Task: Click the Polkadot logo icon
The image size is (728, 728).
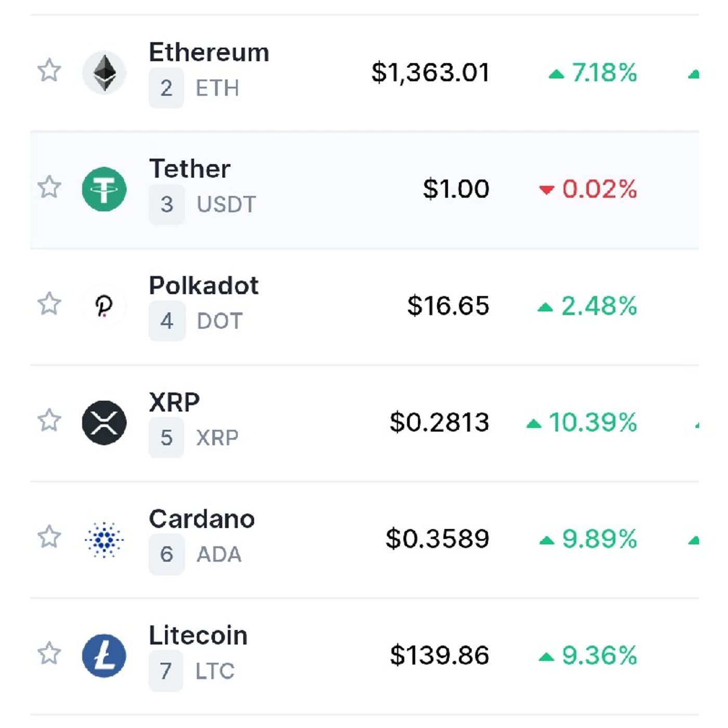Action: 105,306
